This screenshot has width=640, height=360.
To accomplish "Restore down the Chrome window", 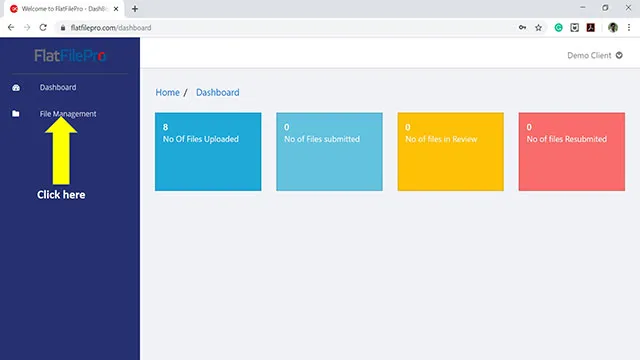I will 605,8.
